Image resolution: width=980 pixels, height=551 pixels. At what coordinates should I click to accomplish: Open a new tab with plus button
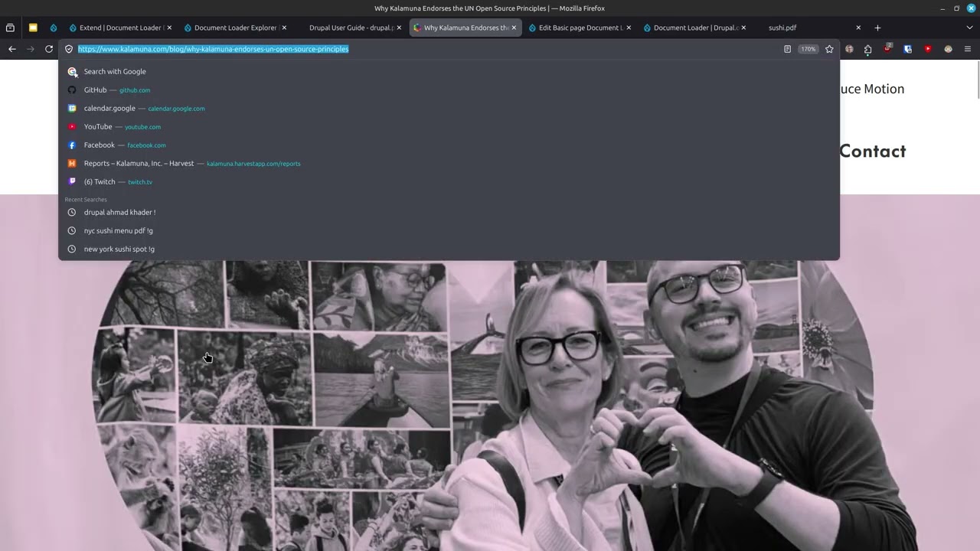pos(877,28)
